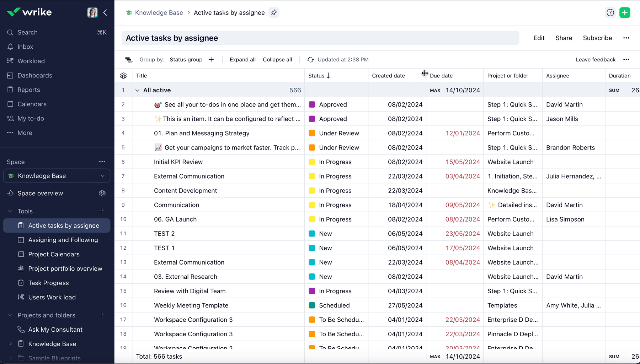
Task: Click the user profile avatar
Action: (x=92, y=13)
